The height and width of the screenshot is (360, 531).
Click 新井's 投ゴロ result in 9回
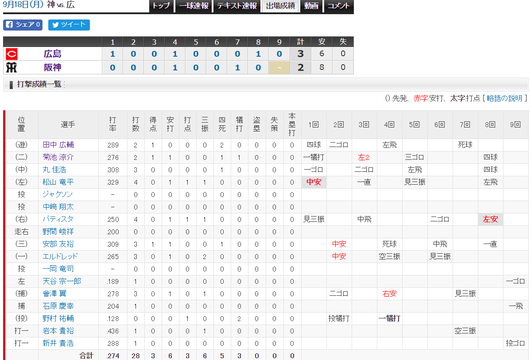[515, 343]
